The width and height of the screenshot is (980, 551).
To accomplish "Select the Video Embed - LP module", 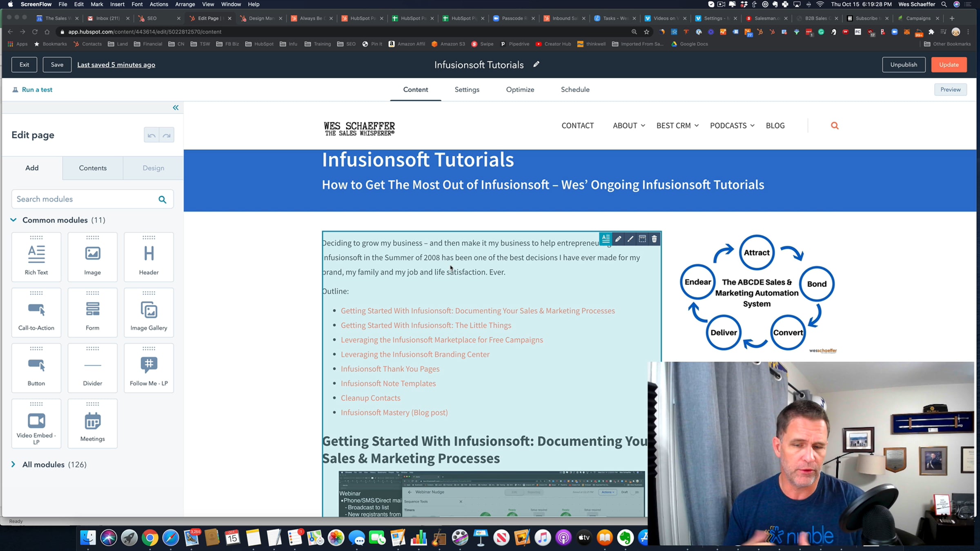I will point(36,424).
